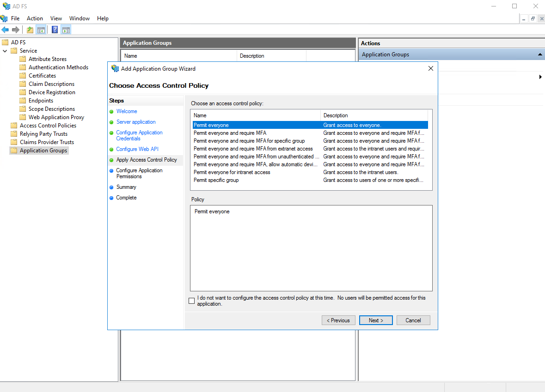
Task: Click the AD FS root folder icon
Action: coord(5,42)
